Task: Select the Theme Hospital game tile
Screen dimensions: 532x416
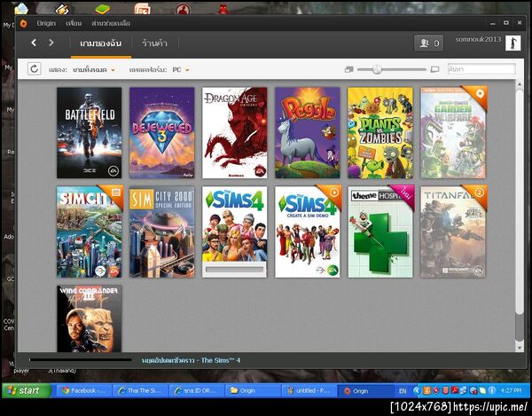Action: pos(380,232)
